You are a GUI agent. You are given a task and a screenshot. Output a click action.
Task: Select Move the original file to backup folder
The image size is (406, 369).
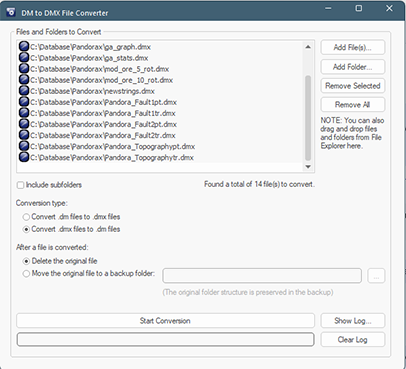pos(26,274)
